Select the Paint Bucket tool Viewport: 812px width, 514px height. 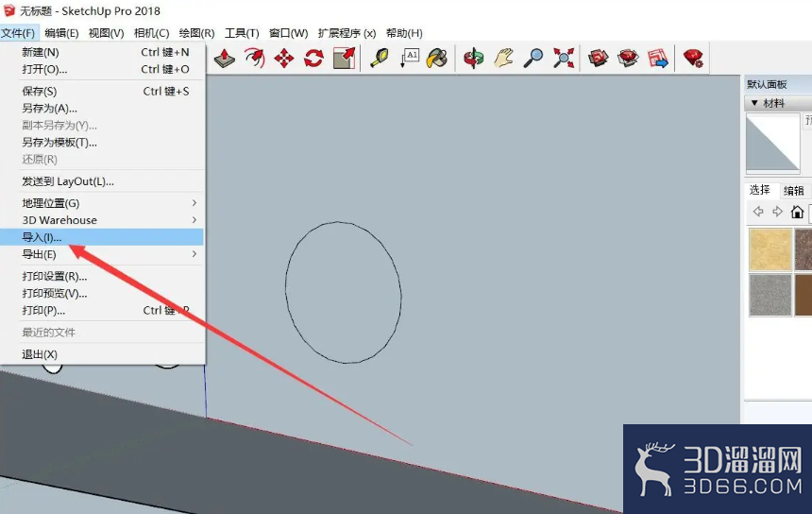click(437, 58)
